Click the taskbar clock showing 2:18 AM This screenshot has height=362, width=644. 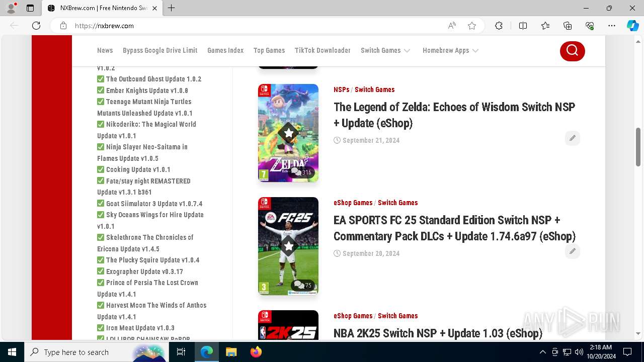(x=600, y=352)
